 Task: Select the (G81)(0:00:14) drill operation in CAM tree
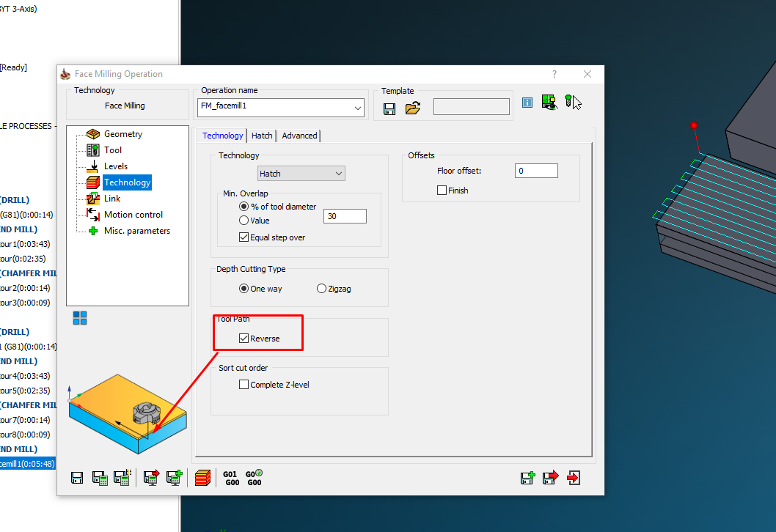tap(26, 215)
